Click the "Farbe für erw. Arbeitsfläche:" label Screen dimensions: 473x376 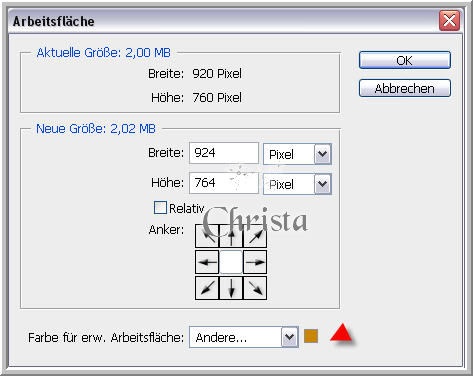pos(106,338)
